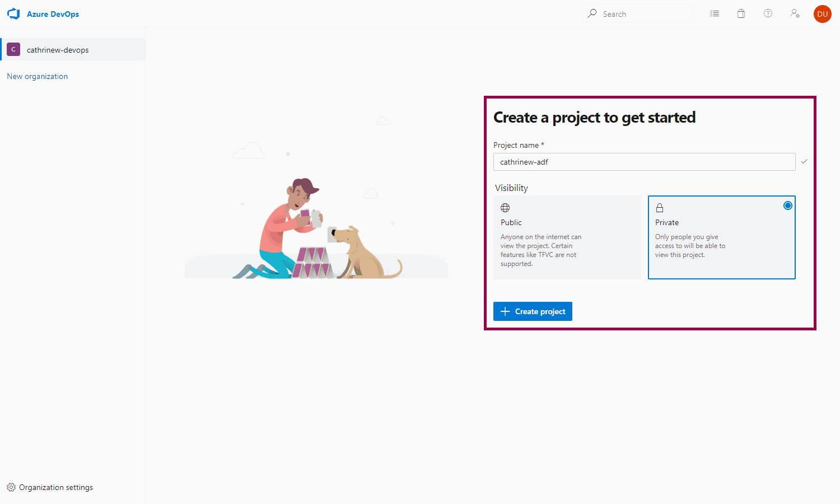Viewport: 840px width, 504px height.
Task: Click the lock icon on Private card
Action: [x=660, y=208]
